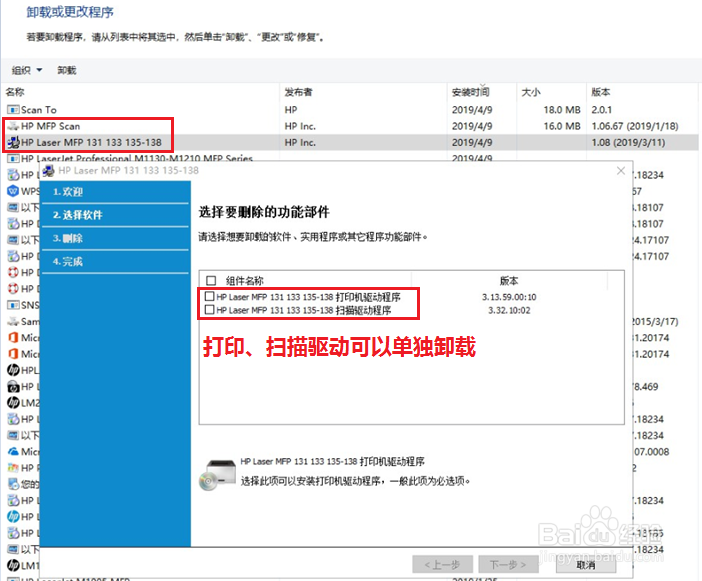Click the HPL black HP logo icon
702x581 pixels.
point(13,370)
